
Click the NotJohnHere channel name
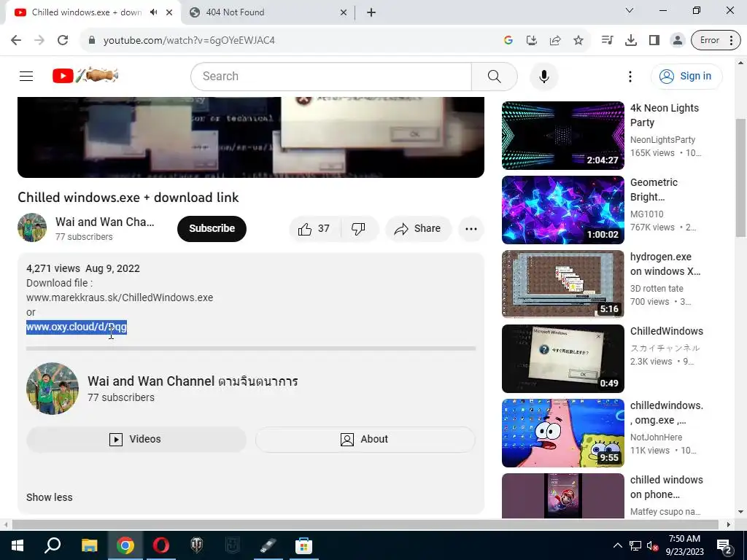[x=656, y=437]
